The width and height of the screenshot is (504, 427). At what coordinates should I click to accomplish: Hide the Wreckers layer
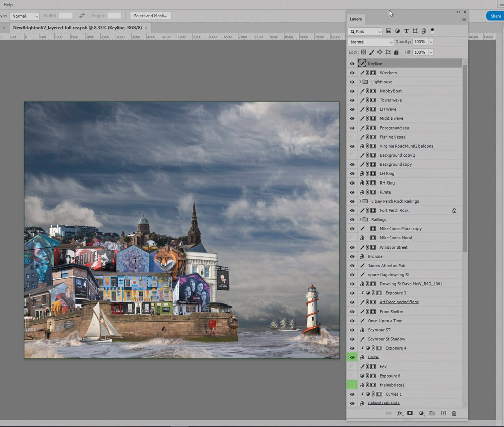352,73
